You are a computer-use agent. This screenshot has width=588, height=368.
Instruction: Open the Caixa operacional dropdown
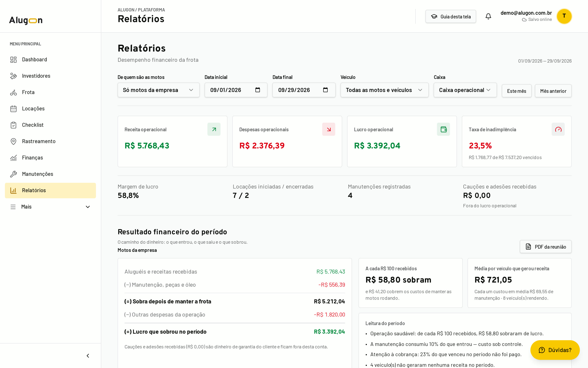point(465,90)
